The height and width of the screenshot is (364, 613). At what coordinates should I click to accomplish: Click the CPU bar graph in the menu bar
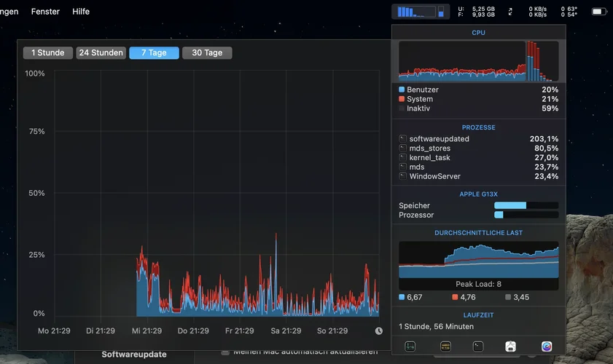pos(420,12)
